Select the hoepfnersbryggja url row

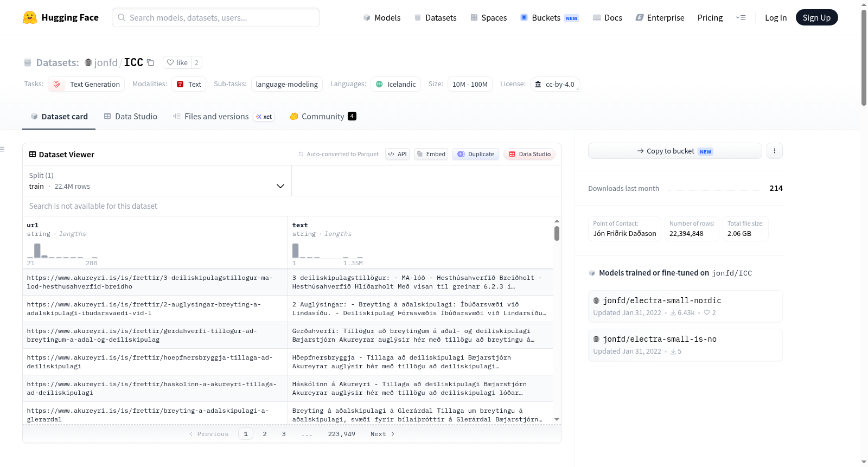point(155,362)
